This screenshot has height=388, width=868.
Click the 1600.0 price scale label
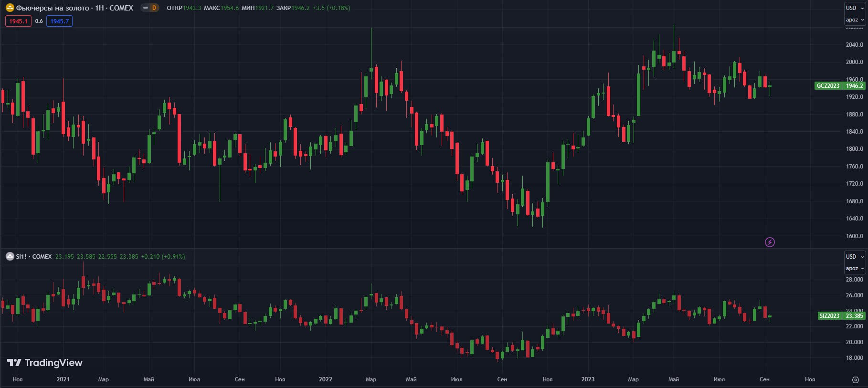click(855, 236)
